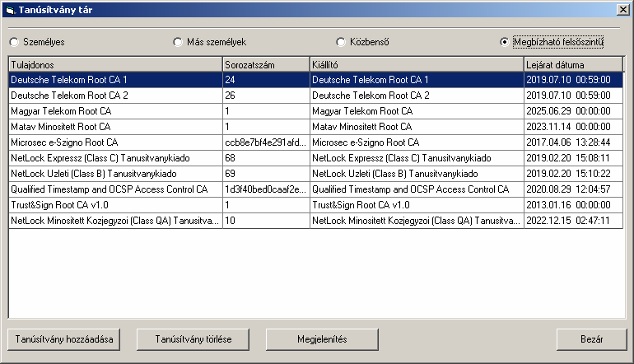Screen dimensions: 634x364
Task: Click the Tanúsítvány törlése button
Action: 193,339
